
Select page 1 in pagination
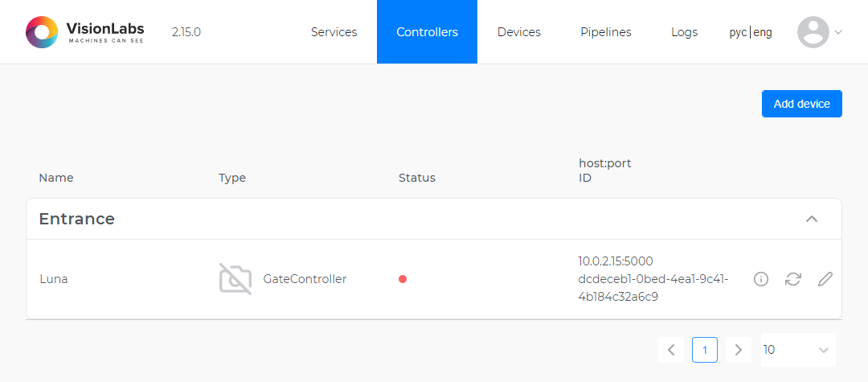click(x=705, y=350)
